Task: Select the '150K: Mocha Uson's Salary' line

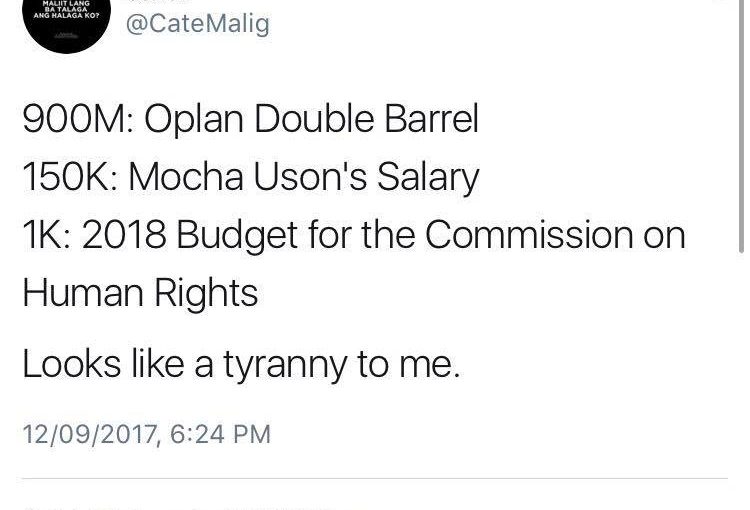Action: click(251, 177)
